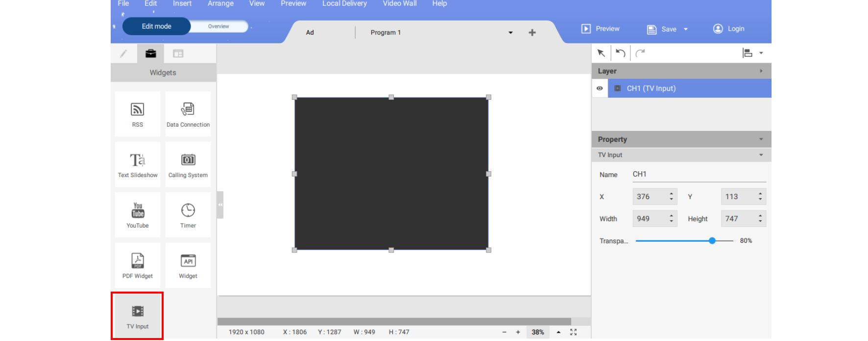Open the Program 1 dropdown

[510, 33]
